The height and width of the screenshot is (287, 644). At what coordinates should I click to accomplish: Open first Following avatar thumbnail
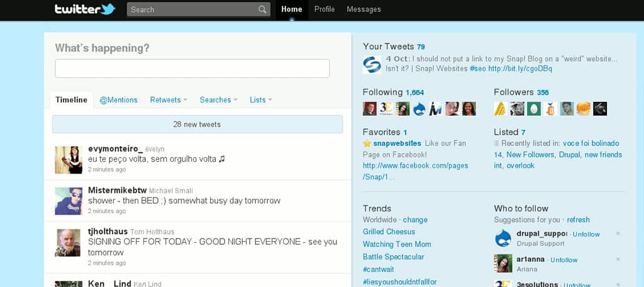pos(370,108)
